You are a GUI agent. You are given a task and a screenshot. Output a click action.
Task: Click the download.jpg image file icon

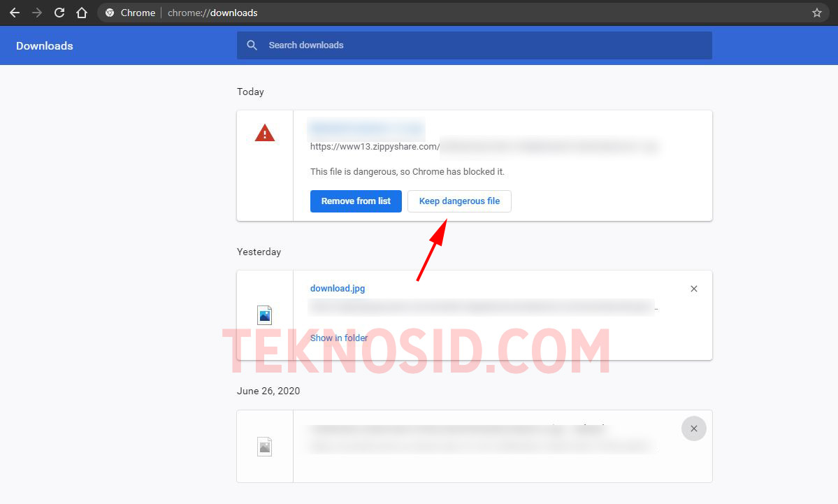(265, 315)
